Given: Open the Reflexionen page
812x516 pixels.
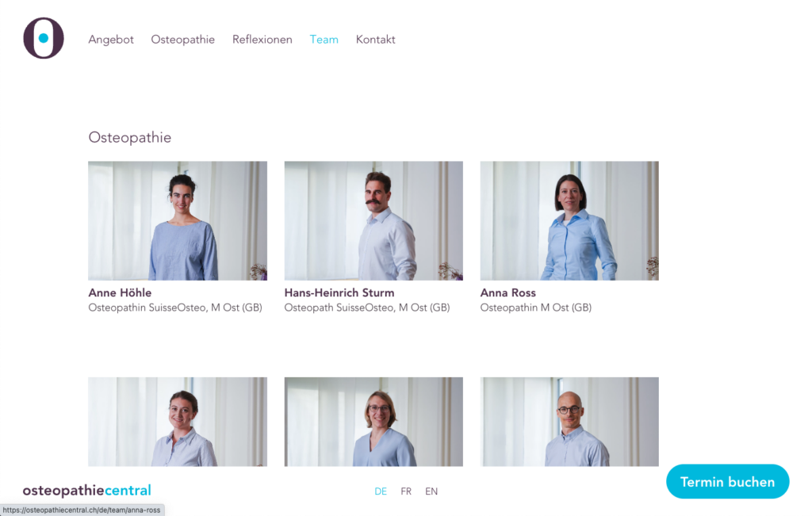Looking at the screenshot, I should coord(262,40).
